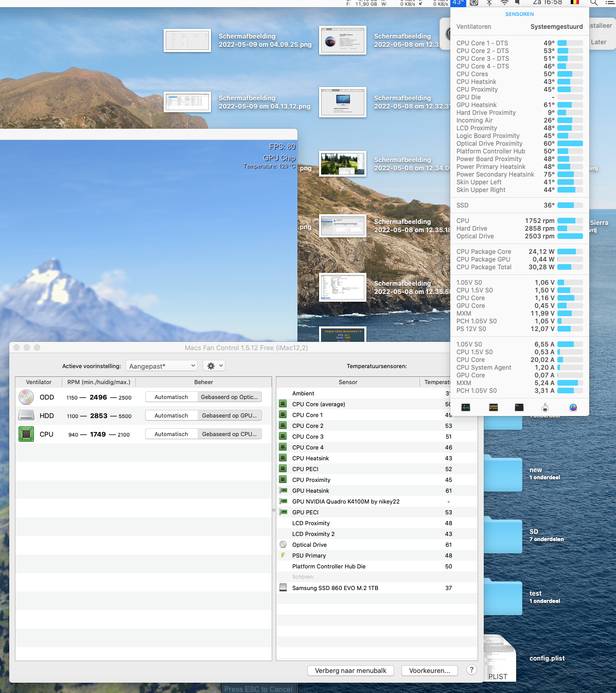Click the MXM 11,99 V voltage row
The height and width of the screenshot is (693, 616).
pos(520,314)
